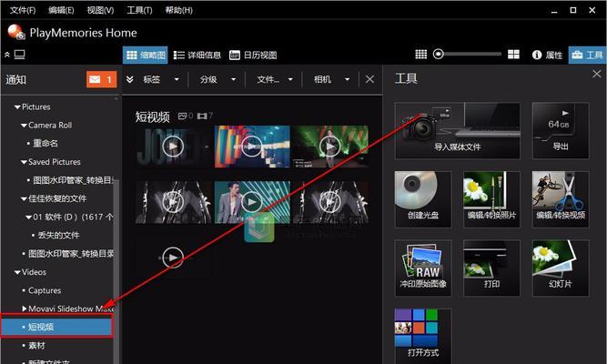Collapse the Camera Roll folder
The width and height of the screenshot is (607, 364).
(24, 126)
